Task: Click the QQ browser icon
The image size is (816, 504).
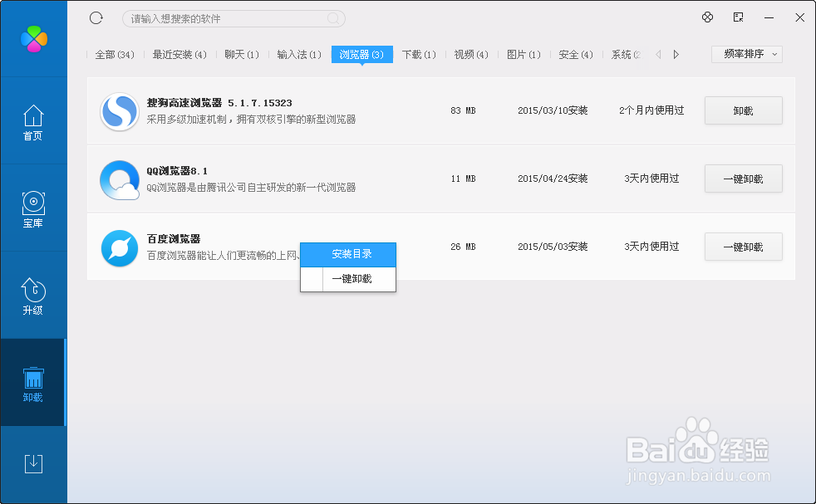Action: coord(120,180)
